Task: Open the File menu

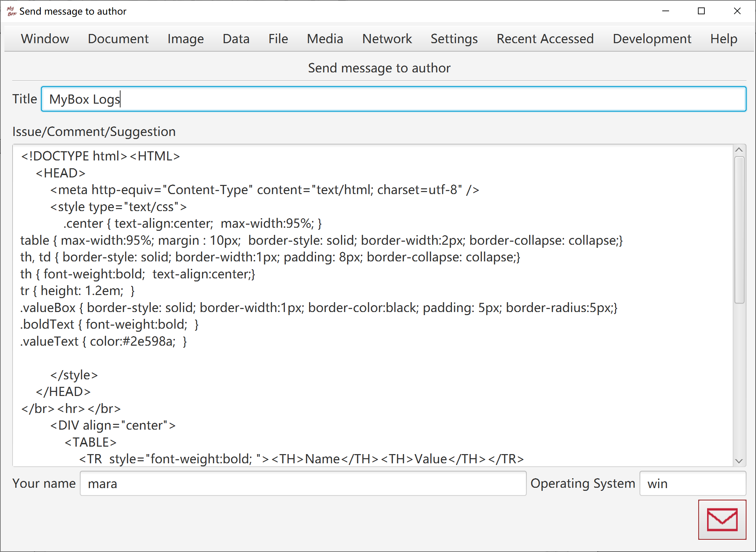Action: coord(278,39)
